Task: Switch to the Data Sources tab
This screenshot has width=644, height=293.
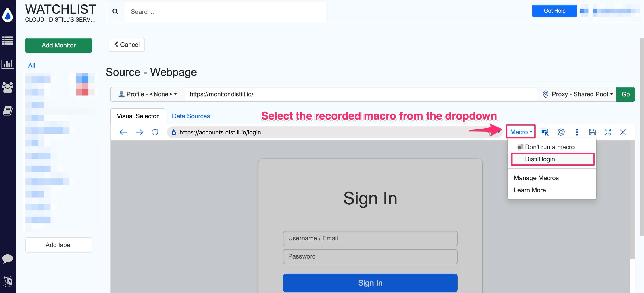Action: tap(191, 116)
